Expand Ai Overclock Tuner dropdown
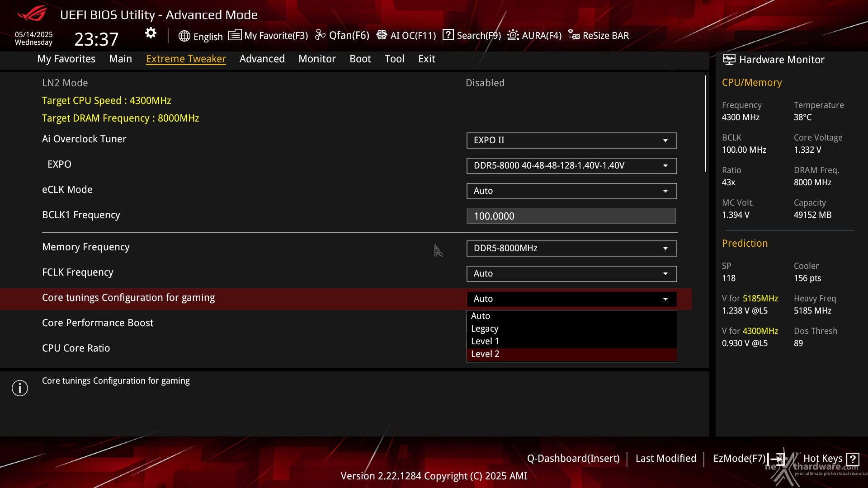The image size is (868, 488). [x=571, y=141]
